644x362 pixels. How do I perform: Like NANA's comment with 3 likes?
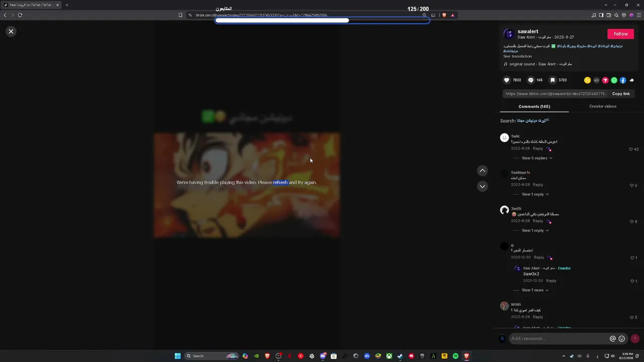coord(632,317)
